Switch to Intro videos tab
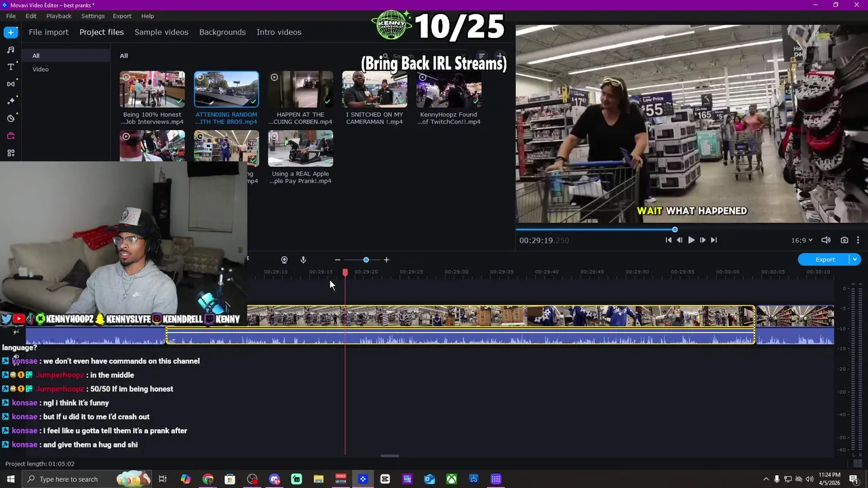The image size is (868, 488). pos(279,32)
